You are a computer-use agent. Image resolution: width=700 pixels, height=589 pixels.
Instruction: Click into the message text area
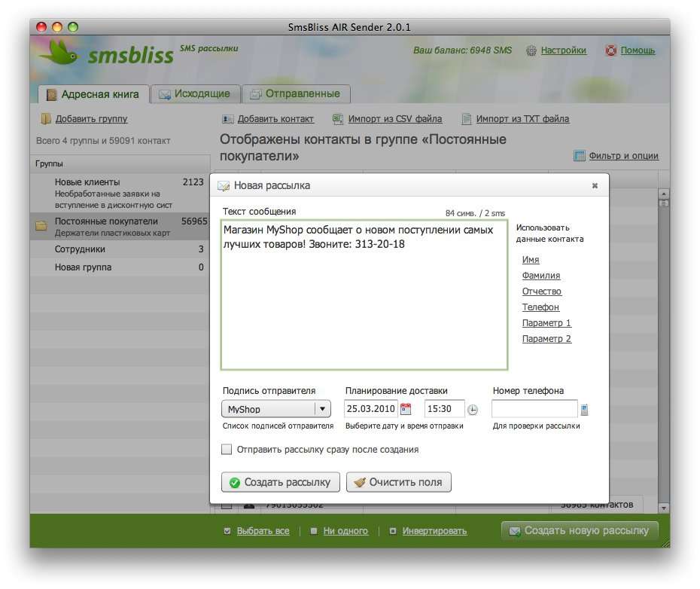tap(364, 295)
